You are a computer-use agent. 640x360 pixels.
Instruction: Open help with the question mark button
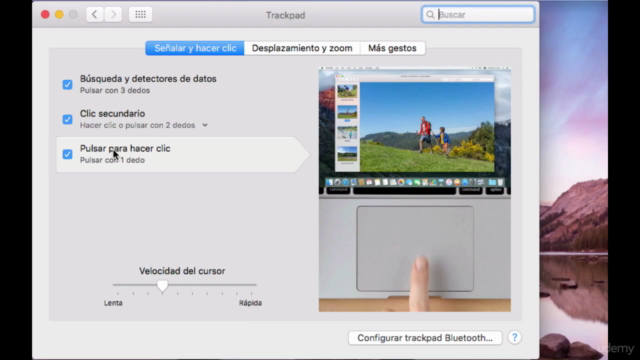[514, 338]
